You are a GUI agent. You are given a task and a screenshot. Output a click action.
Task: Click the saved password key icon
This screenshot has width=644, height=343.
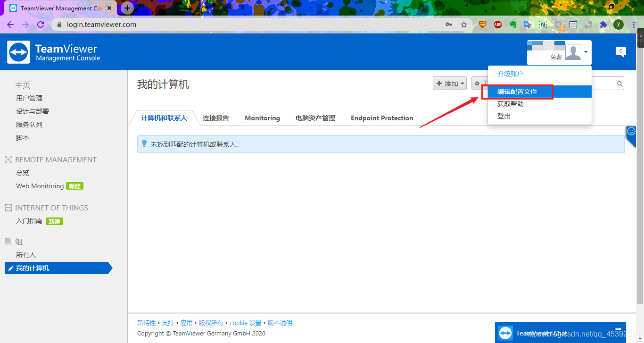pyautogui.click(x=449, y=25)
